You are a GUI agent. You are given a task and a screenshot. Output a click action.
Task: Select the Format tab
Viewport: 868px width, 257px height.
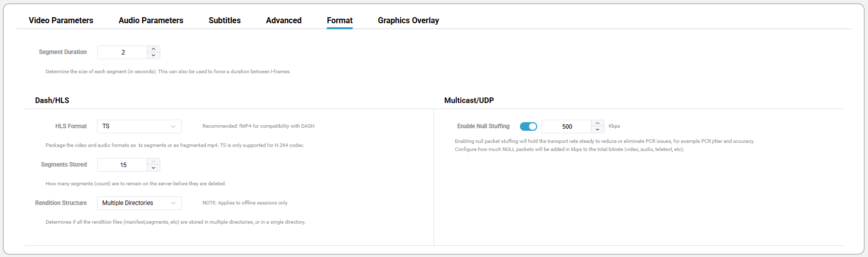coord(339,20)
